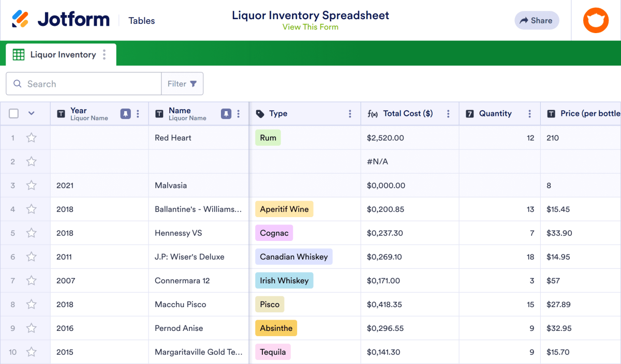Viewport: 621px width, 364px height.
Task: Star row 1 containing Red Heart
Action: (31, 138)
